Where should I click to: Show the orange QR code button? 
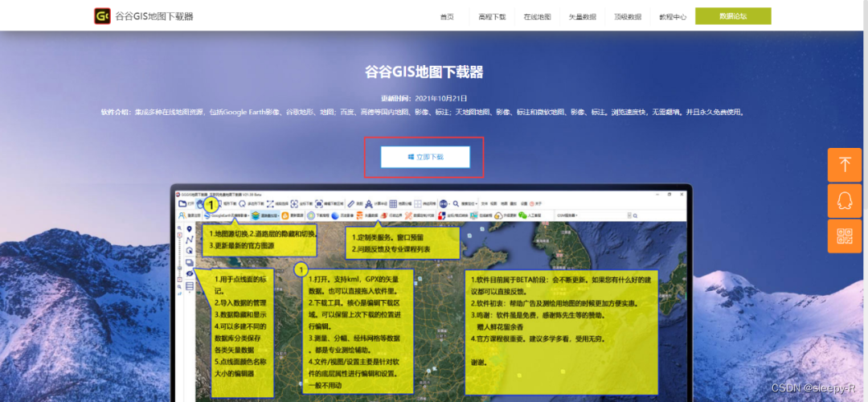tap(845, 236)
